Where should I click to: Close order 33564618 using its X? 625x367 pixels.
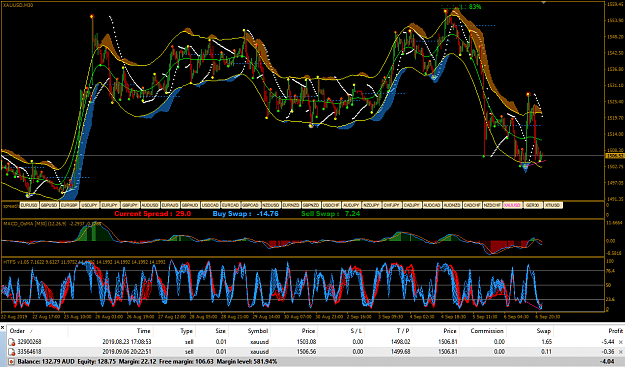pyautogui.click(x=621, y=352)
